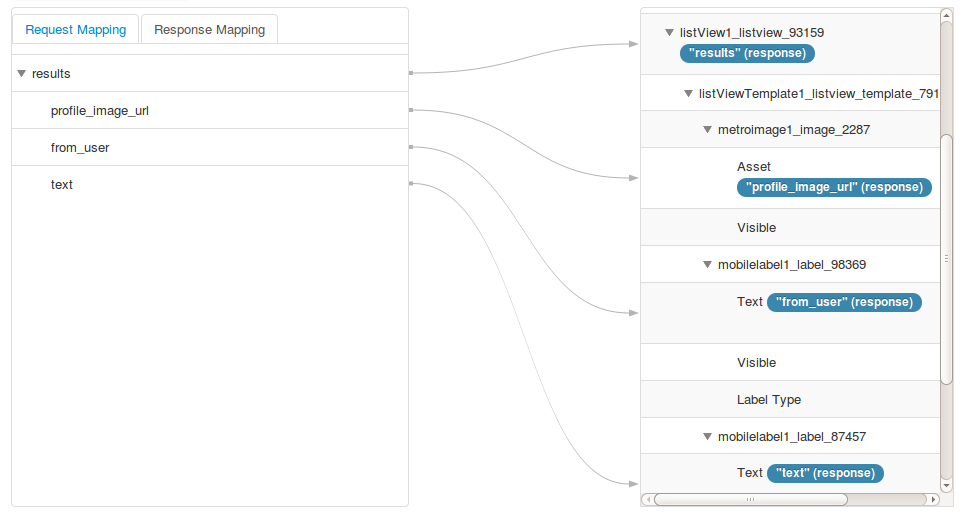The image size is (962, 513).
Task: Select the Request Mapping tab
Action: pyautogui.click(x=76, y=29)
